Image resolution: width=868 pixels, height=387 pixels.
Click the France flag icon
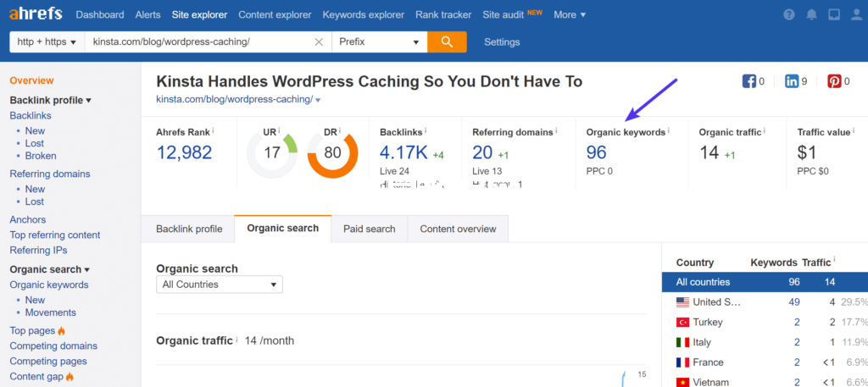(x=682, y=362)
